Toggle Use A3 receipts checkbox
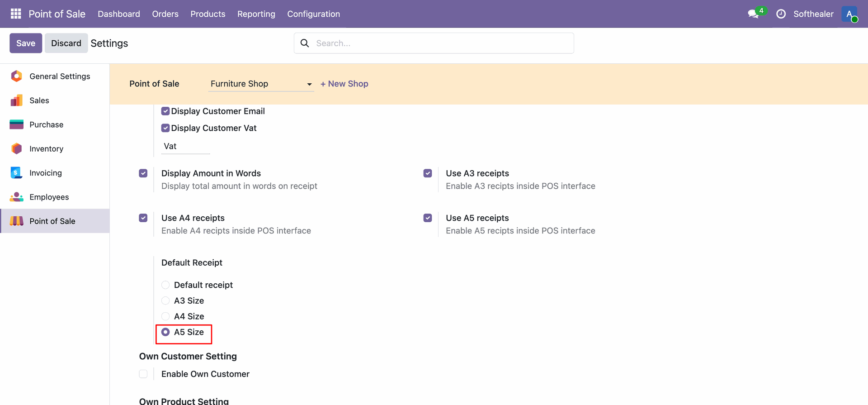The image size is (868, 405). tap(428, 173)
